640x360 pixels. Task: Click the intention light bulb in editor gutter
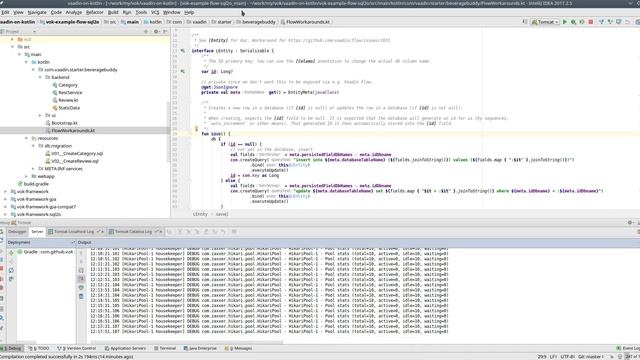tap(196, 129)
